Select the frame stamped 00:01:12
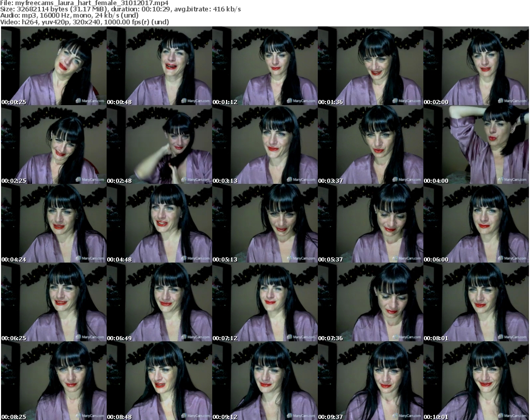 coord(265,66)
